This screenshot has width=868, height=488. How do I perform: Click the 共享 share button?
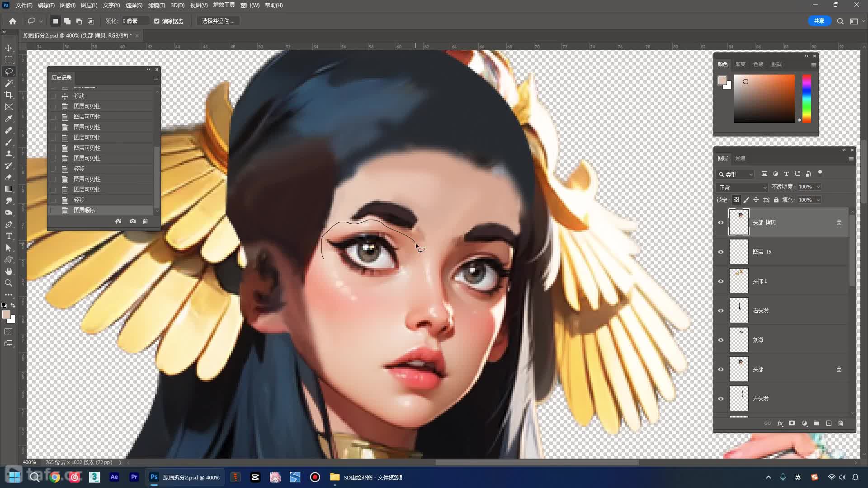tap(819, 21)
